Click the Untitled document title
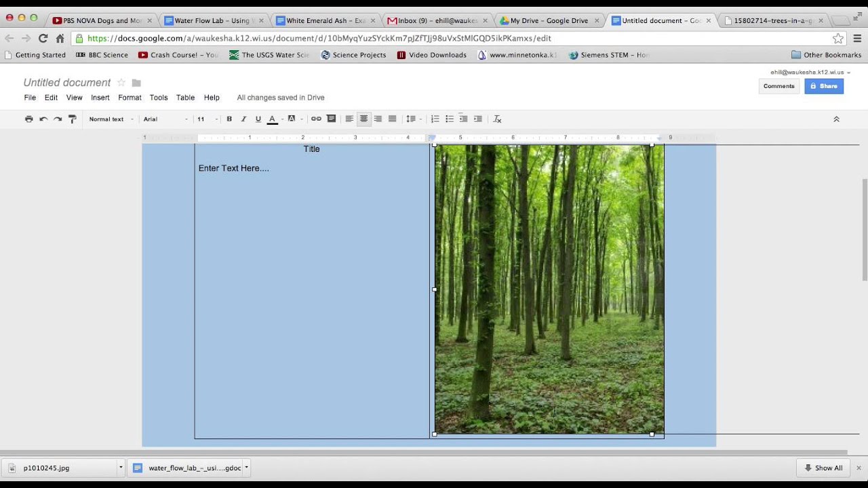 pyautogui.click(x=67, y=83)
